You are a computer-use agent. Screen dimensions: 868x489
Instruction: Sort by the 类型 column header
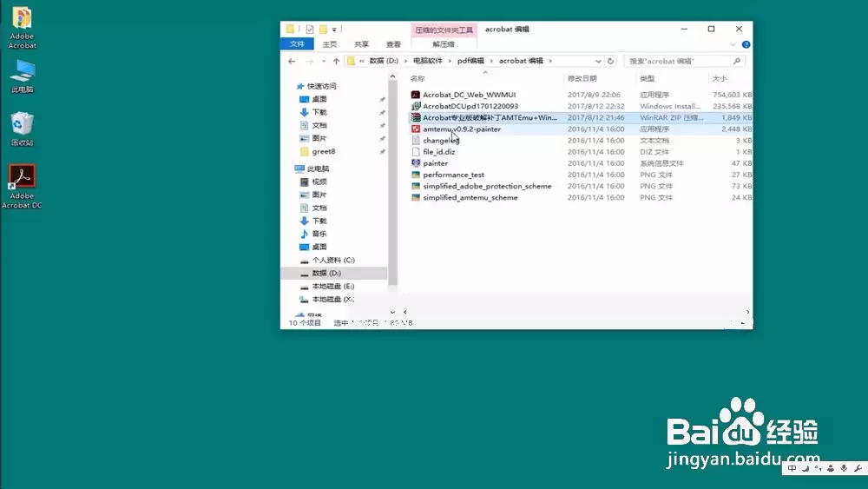[x=647, y=79]
